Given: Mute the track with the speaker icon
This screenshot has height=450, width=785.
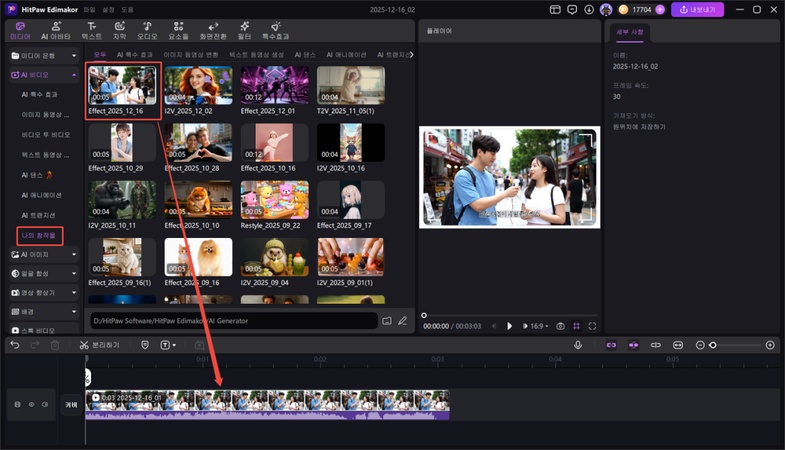Looking at the screenshot, I should pos(45,405).
